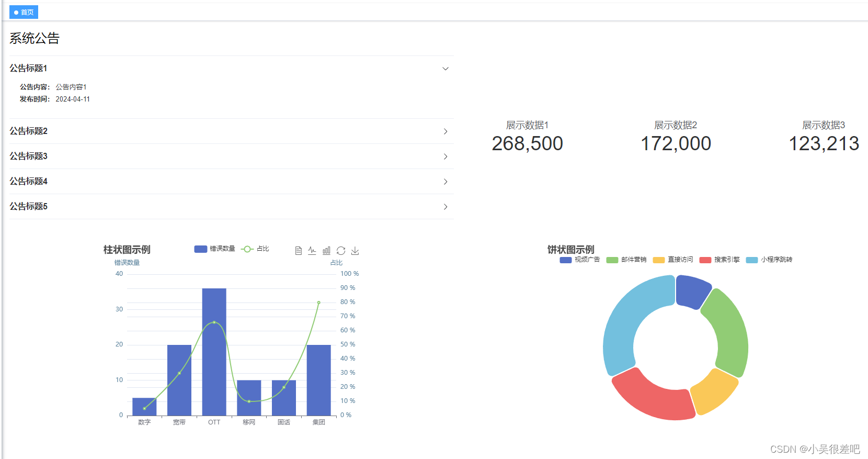Collapse 公告标题1 chevron arrow
This screenshot has height=459, width=868.
(446, 69)
